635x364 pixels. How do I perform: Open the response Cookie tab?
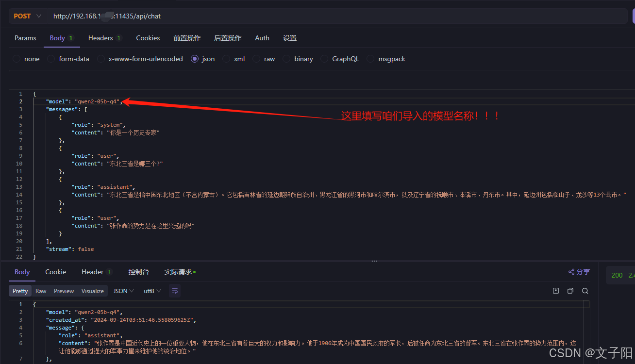pyautogui.click(x=56, y=272)
